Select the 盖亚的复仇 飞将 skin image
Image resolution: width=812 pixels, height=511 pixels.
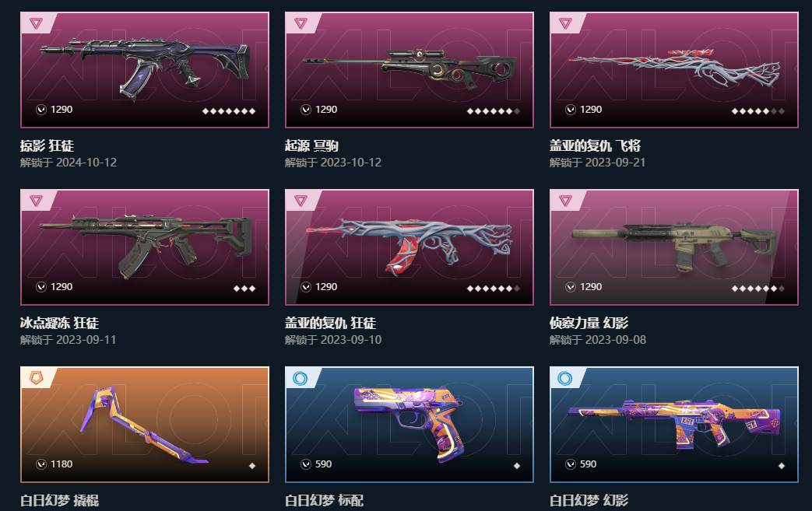(x=673, y=70)
